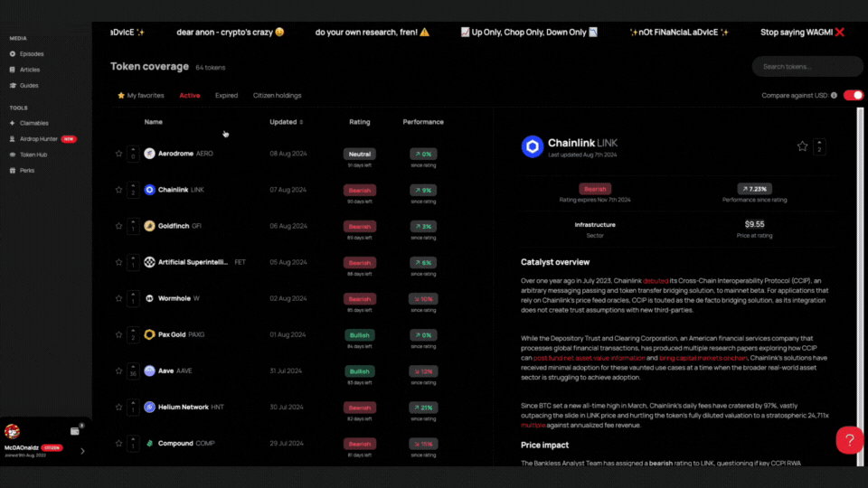Image resolution: width=868 pixels, height=488 pixels.
Task: Open the Perks tool
Action: click(22, 171)
